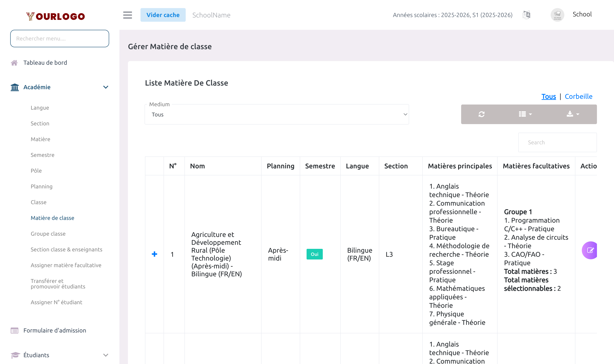
Task: Expand the Étudiants menu section
Action: click(x=106, y=355)
